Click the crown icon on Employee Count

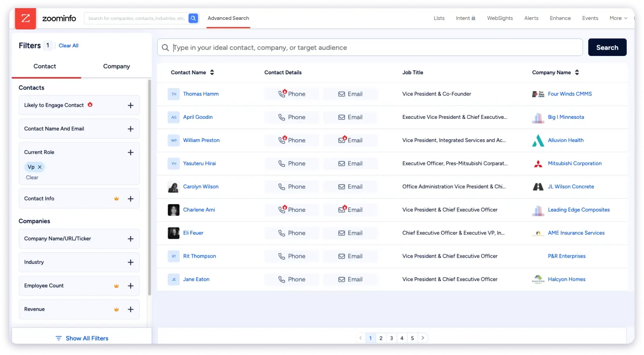click(116, 286)
